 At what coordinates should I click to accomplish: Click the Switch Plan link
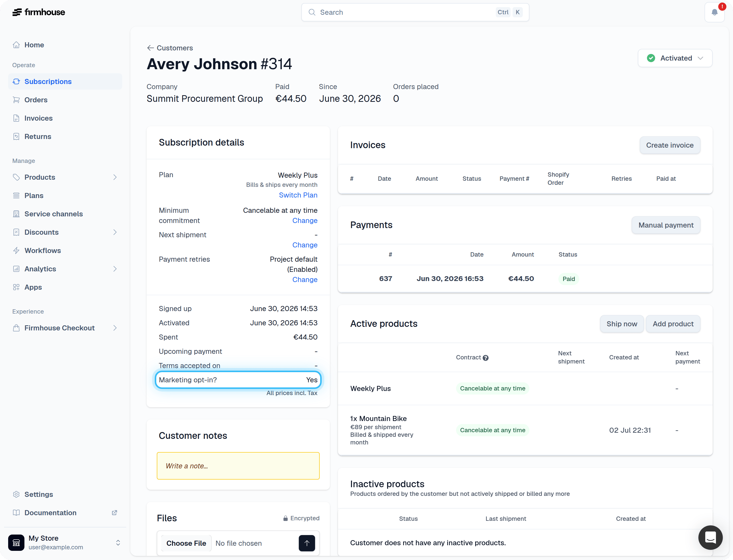[298, 195]
